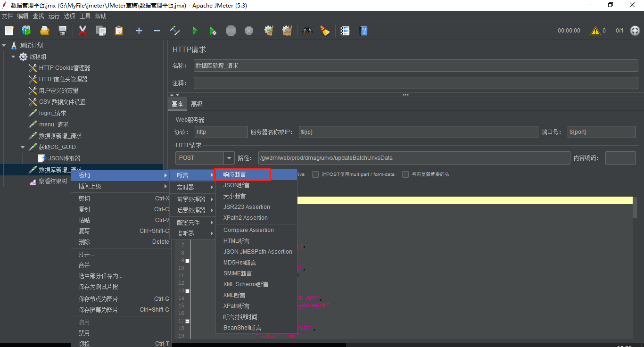Expand the 定时器 submenu

(x=193, y=187)
